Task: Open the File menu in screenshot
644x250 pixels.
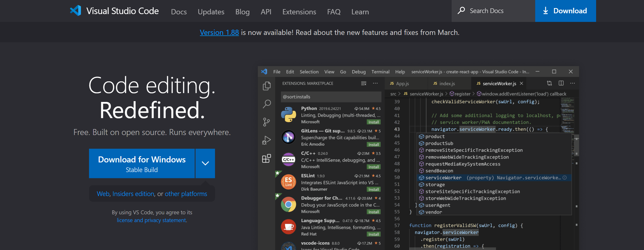Action: 277,72
